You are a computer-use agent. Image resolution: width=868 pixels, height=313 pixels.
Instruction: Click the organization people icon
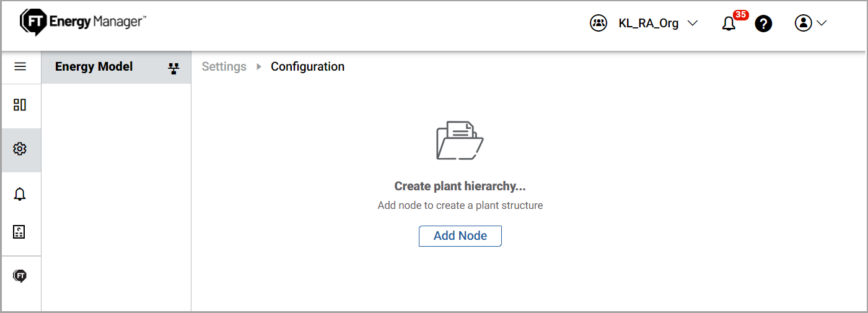598,24
